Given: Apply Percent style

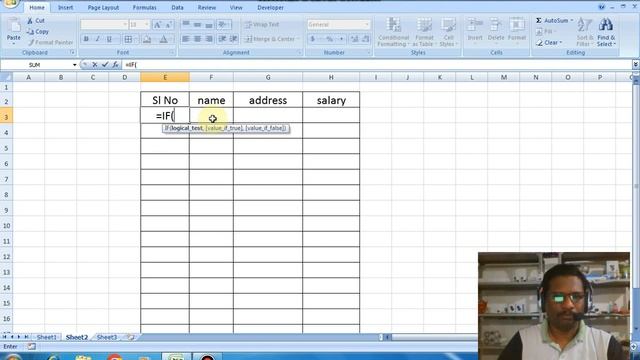Looking at the screenshot, I should coord(329,39).
